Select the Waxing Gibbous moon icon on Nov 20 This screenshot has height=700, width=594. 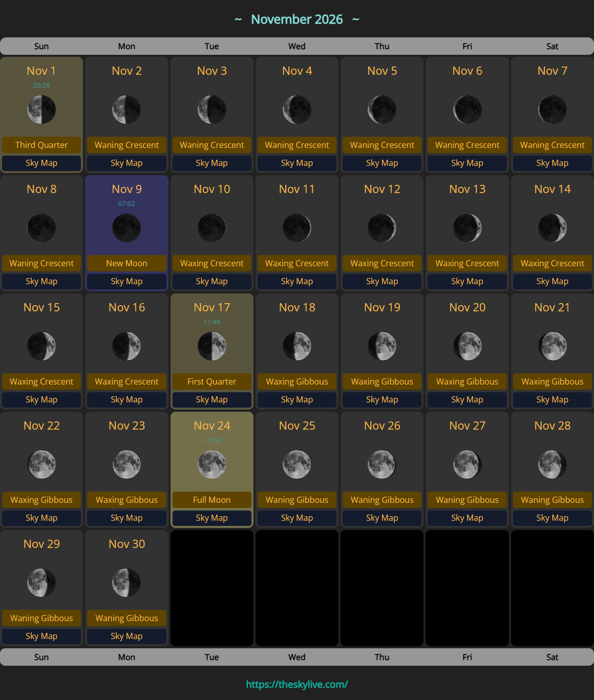coord(467,346)
